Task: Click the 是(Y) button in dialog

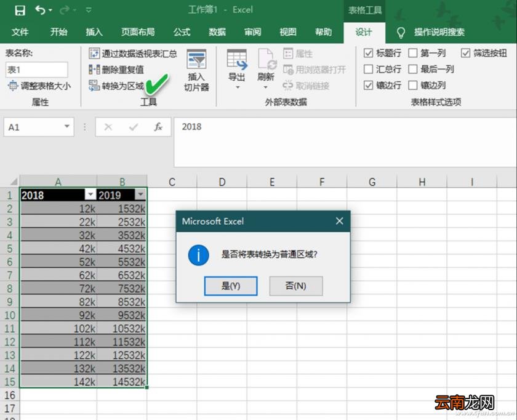Action: click(231, 286)
